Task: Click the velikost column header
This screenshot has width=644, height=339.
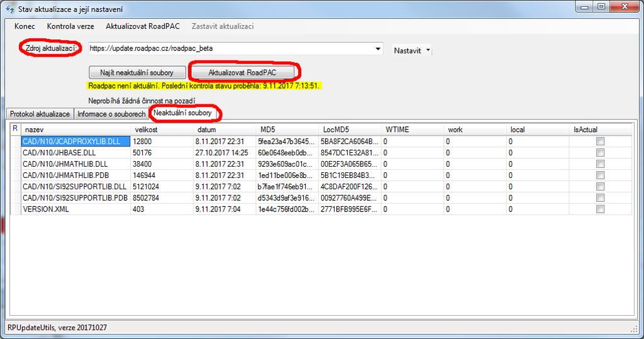Action: [162, 130]
